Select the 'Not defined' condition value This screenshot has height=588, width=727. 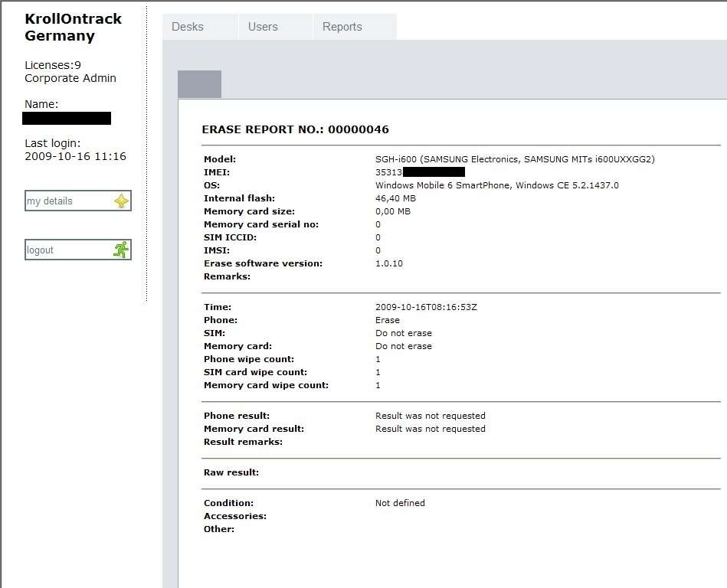click(400, 503)
